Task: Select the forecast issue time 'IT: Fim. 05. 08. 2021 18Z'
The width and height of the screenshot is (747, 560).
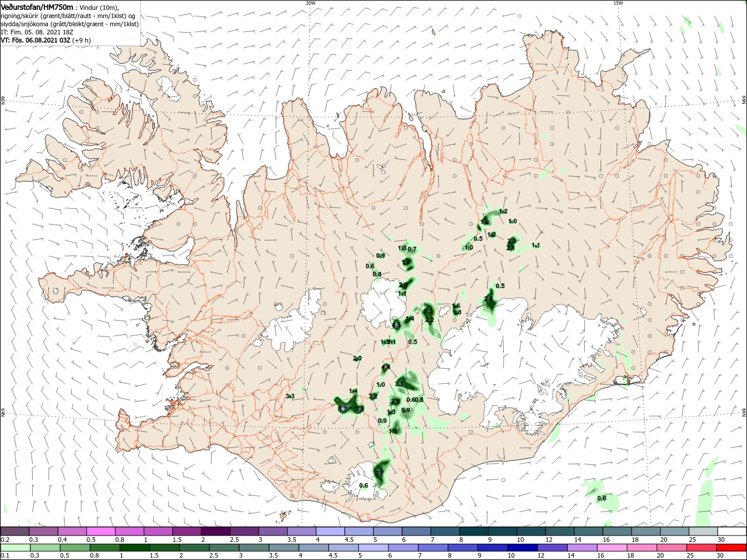Action: point(37,32)
